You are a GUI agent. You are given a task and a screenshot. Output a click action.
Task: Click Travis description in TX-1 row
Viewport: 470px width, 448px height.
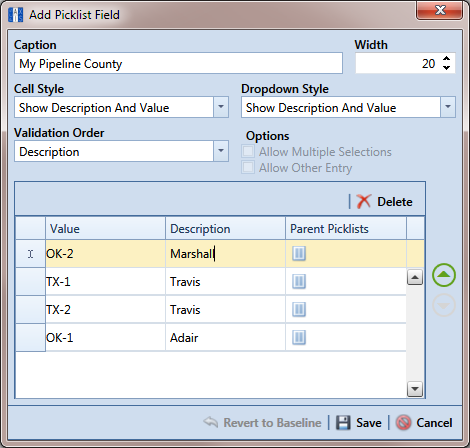coord(225,282)
